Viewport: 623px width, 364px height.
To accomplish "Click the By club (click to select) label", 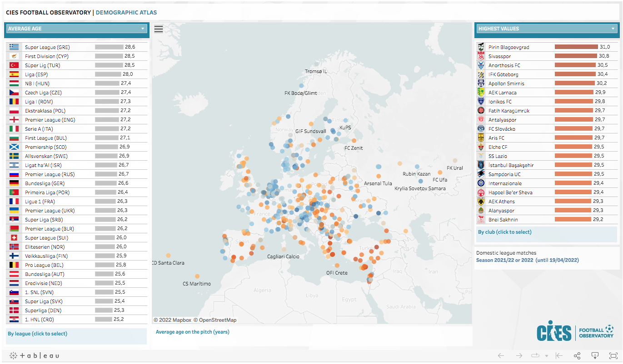I will point(504,232).
